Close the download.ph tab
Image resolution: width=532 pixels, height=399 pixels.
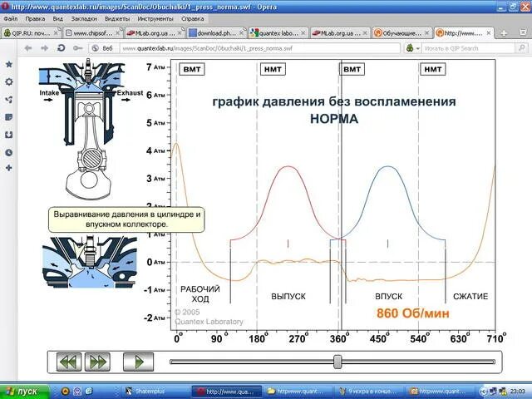[241, 33]
